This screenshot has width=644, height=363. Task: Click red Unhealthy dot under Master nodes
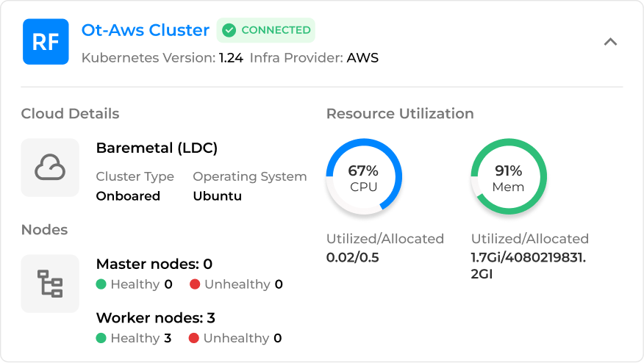(x=195, y=284)
